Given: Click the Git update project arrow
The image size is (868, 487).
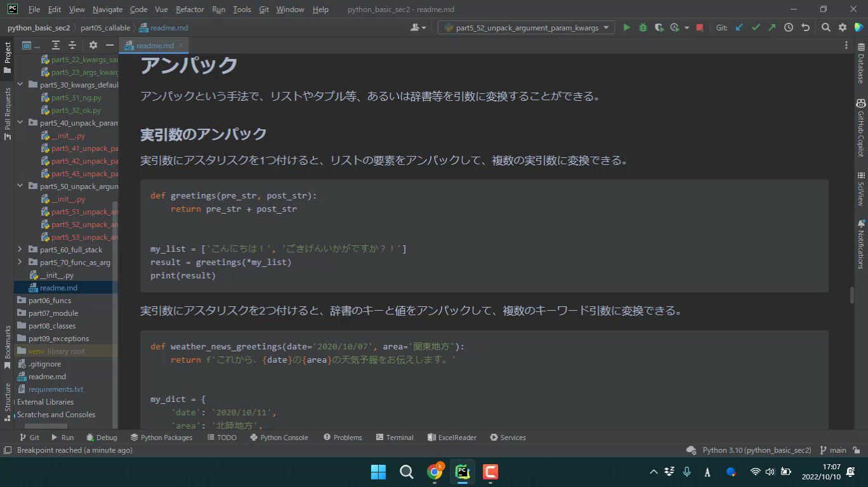Looking at the screenshot, I should (739, 28).
